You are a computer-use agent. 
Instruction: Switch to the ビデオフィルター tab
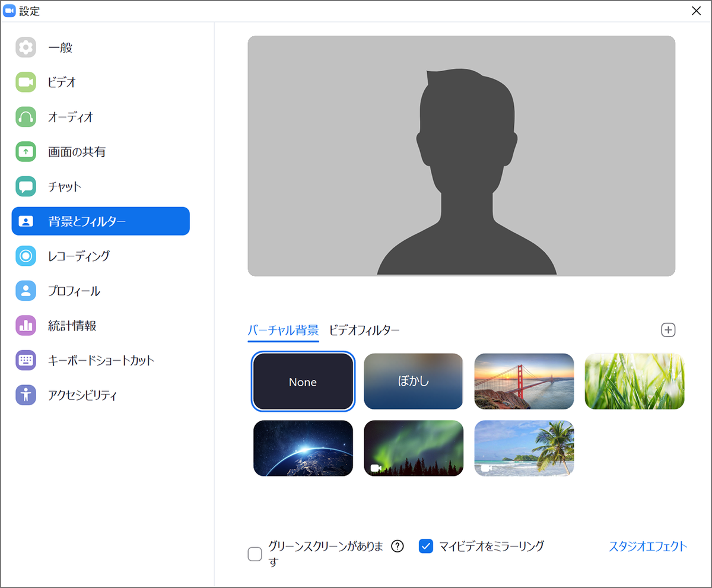[x=364, y=330]
